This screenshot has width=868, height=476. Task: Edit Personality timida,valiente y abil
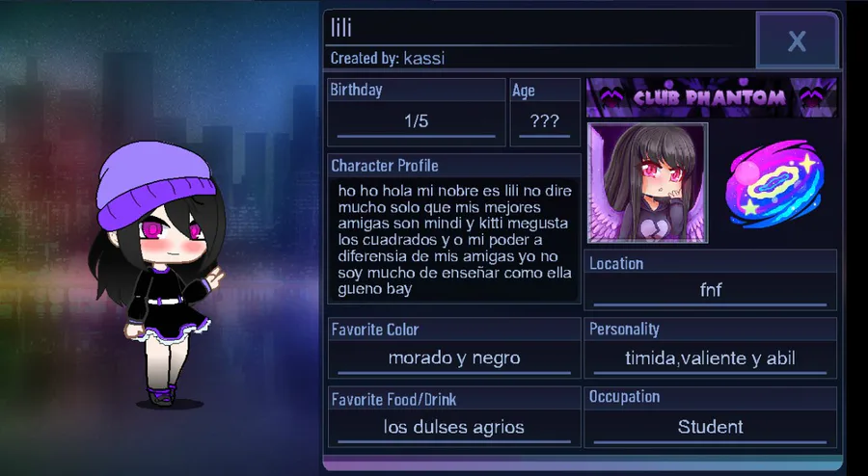(x=710, y=358)
